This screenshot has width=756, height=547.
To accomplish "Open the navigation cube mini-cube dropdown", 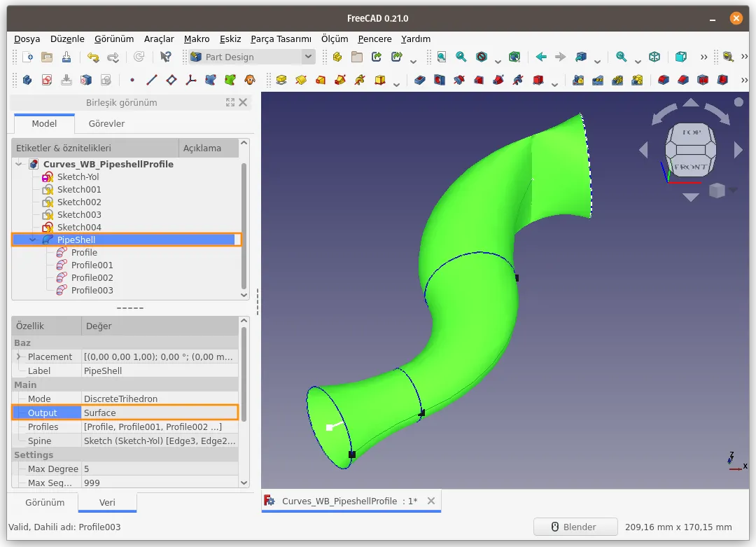I will [734, 190].
